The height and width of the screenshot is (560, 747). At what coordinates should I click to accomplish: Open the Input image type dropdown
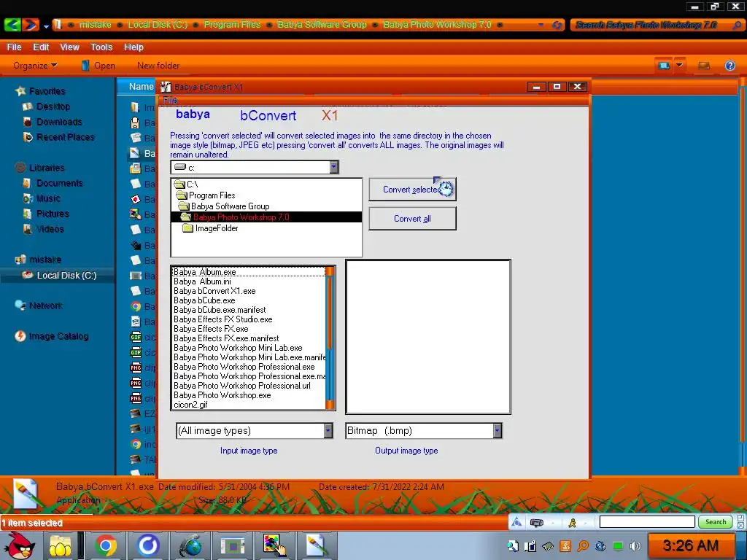(x=328, y=430)
